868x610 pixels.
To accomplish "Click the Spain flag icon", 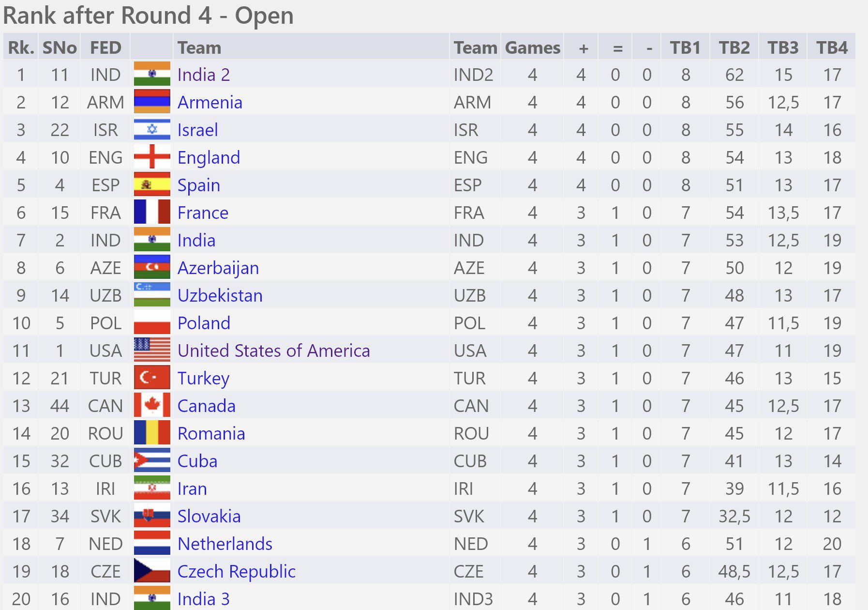I will tap(152, 184).
